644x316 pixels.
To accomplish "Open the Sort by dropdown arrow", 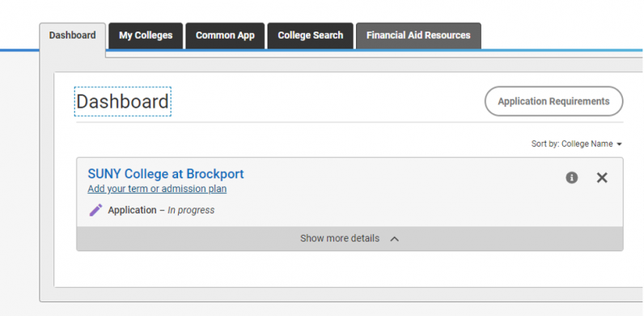I will pyautogui.click(x=620, y=144).
